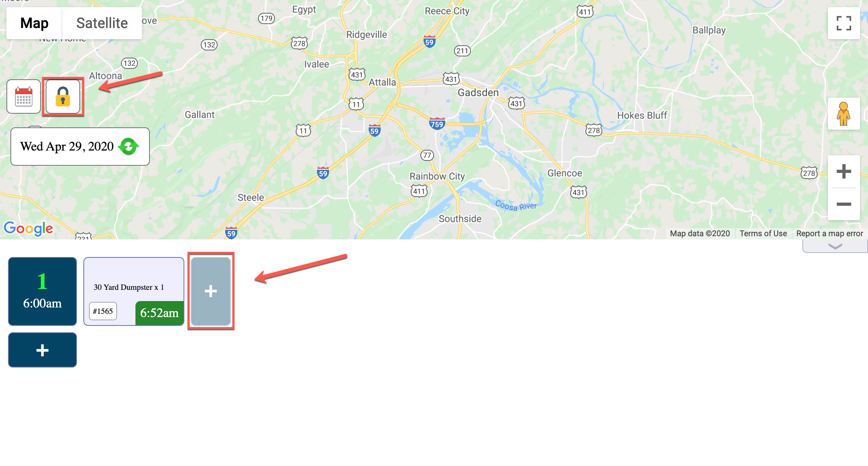Add a new route with dark blue plus
Screen dimensions: 868x466
click(x=42, y=350)
